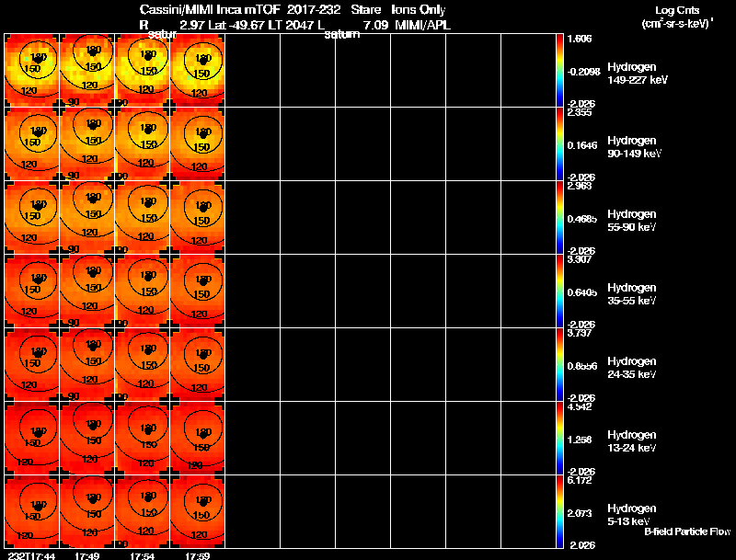Click the '2017-232' date in the title

pyautogui.click(x=314, y=10)
